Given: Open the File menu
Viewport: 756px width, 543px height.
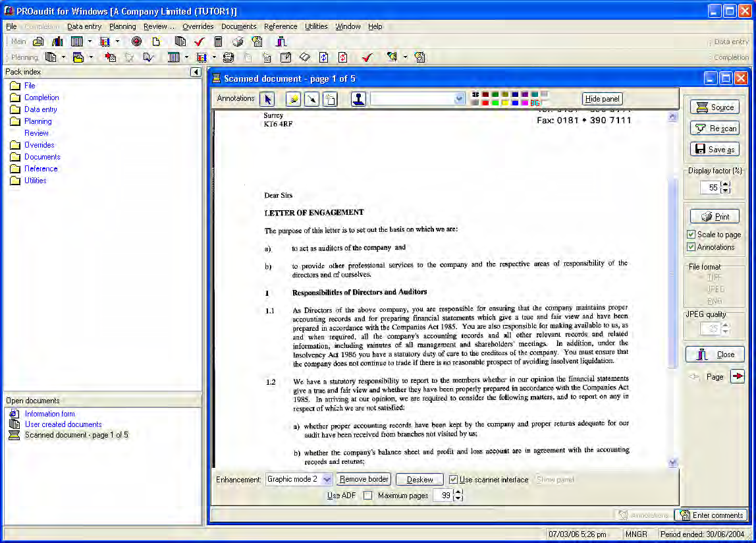Looking at the screenshot, I should pos(11,26).
